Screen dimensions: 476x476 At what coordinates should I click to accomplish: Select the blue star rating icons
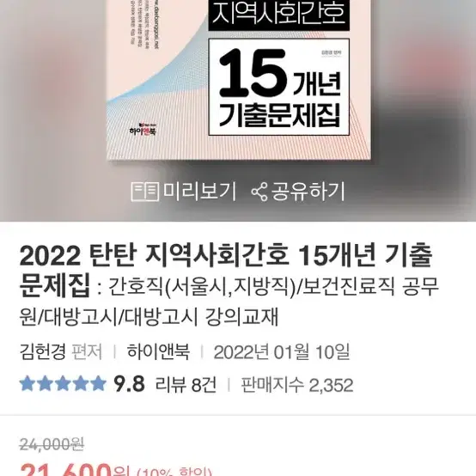pyautogui.click(x=63, y=383)
